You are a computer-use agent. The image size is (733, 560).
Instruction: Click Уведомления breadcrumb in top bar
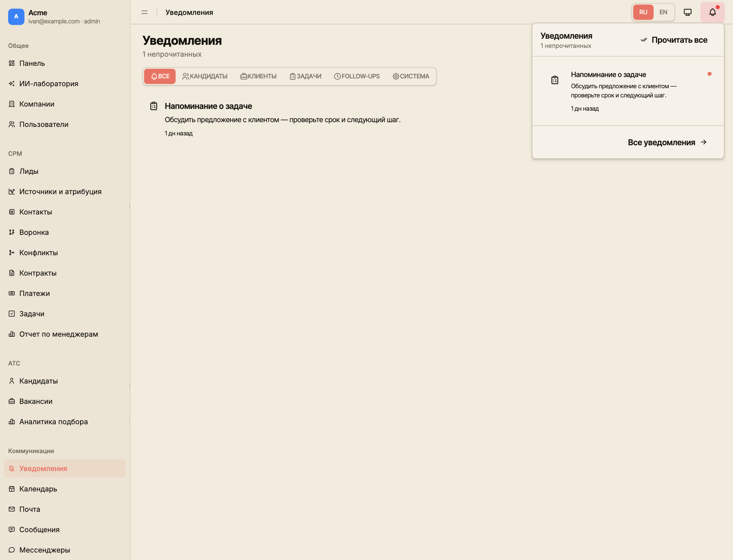click(189, 12)
